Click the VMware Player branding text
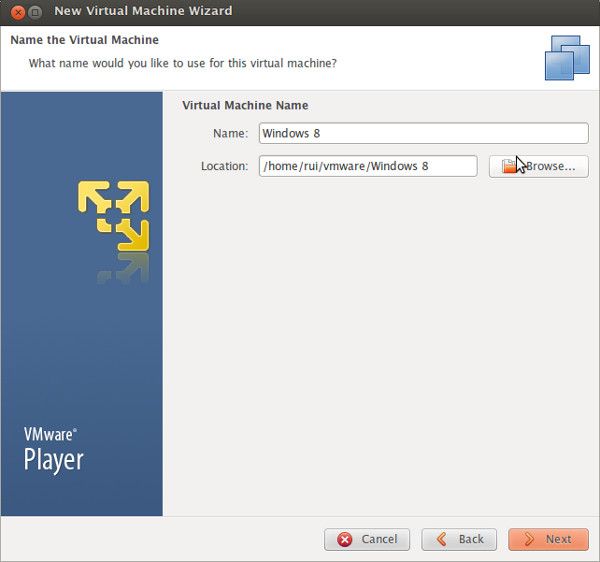 [53, 450]
